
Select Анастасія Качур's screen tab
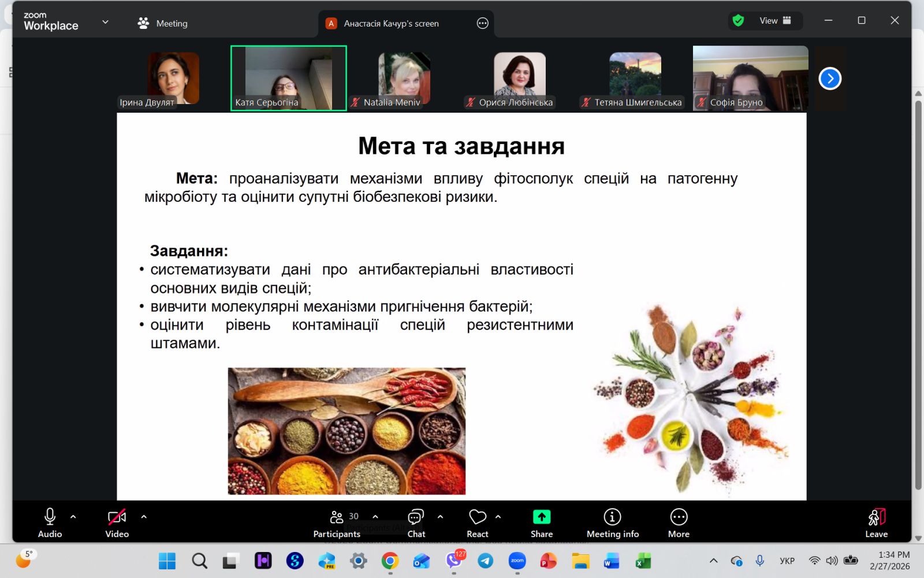(x=391, y=23)
